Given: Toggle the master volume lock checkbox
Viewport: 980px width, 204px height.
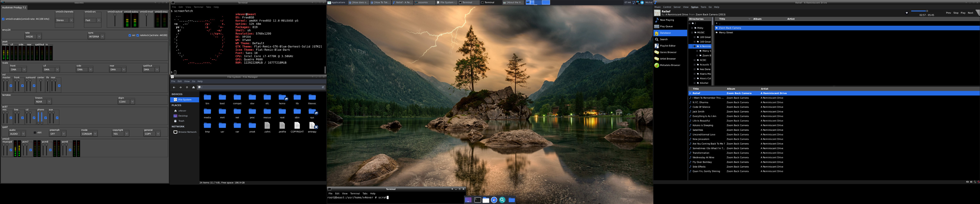Looking at the screenshot, I should [x=11, y=86].
